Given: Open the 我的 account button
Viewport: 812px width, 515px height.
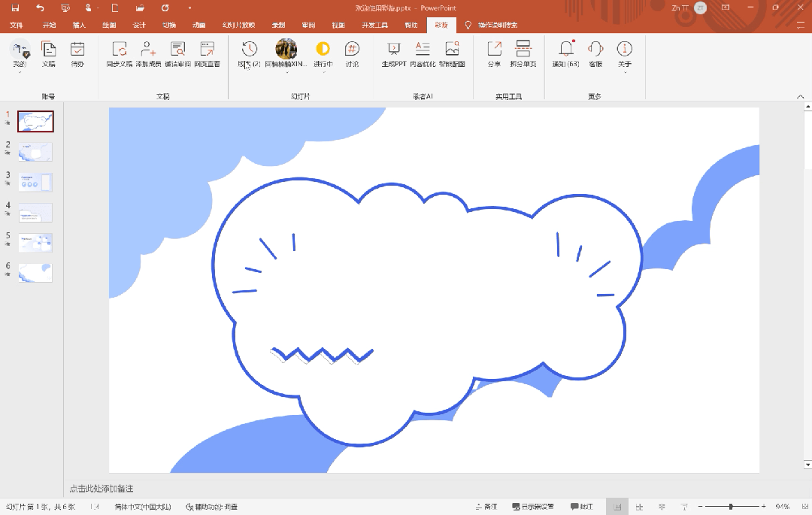Looking at the screenshot, I should point(20,56).
